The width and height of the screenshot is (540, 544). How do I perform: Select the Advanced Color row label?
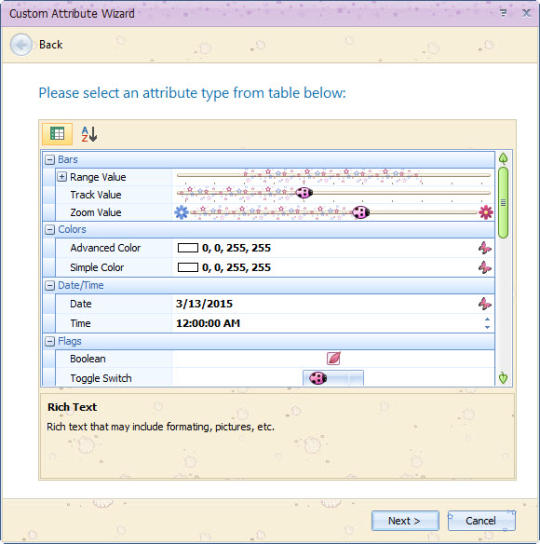[105, 248]
